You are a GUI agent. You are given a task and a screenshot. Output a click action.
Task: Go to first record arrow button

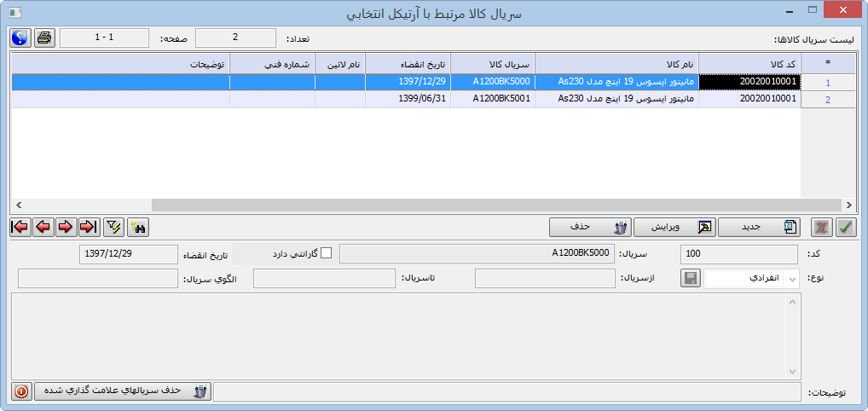[20, 227]
